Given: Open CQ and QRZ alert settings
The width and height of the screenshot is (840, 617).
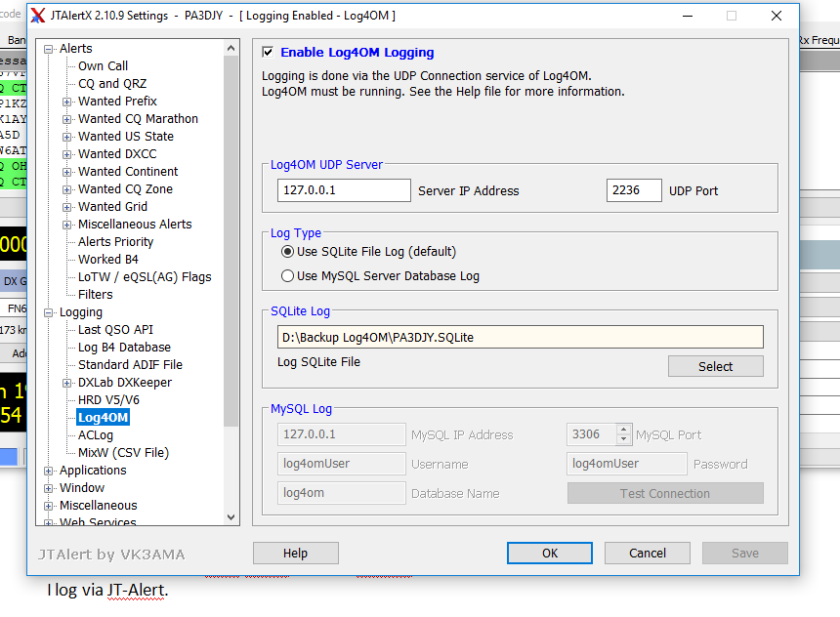Looking at the screenshot, I should 112,84.
